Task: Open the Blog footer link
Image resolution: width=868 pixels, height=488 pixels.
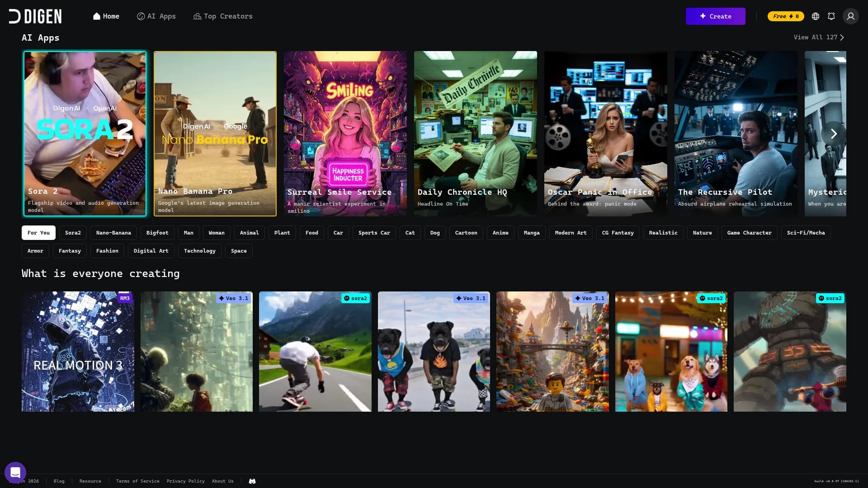Action: click(x=59, y=481)
